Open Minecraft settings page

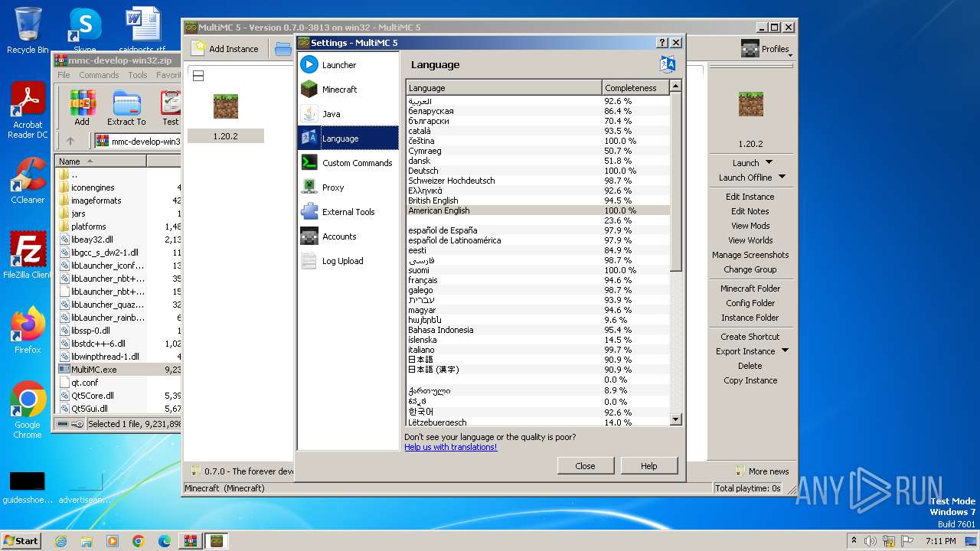tap(348, 90)
